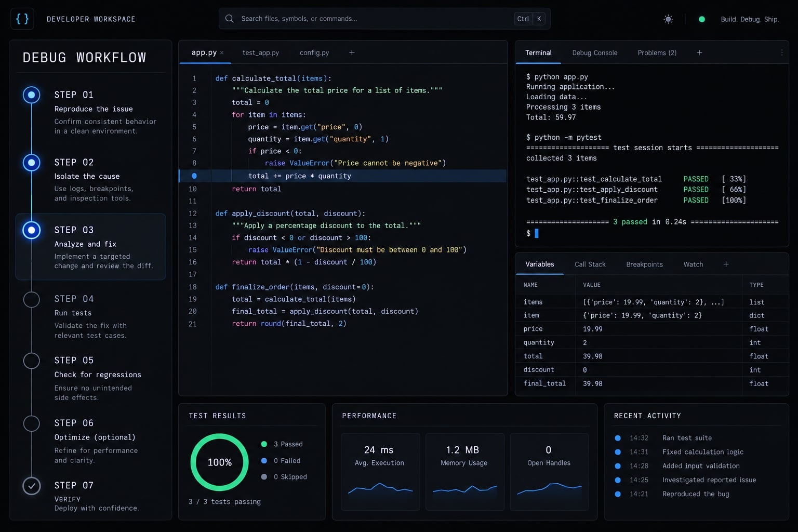The width and height of the screenshot is (798, 532).
Task: Select the Step 06 circle marker
Action: pyautogui.click(x=32, y=423)
